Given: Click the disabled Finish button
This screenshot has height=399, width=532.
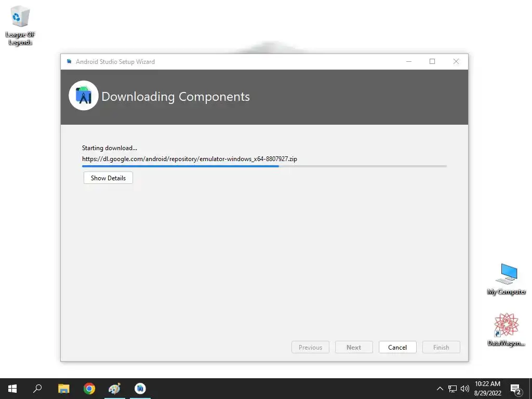Looking at the screenshot, I should pyautogui.click(x=441, y=347).
